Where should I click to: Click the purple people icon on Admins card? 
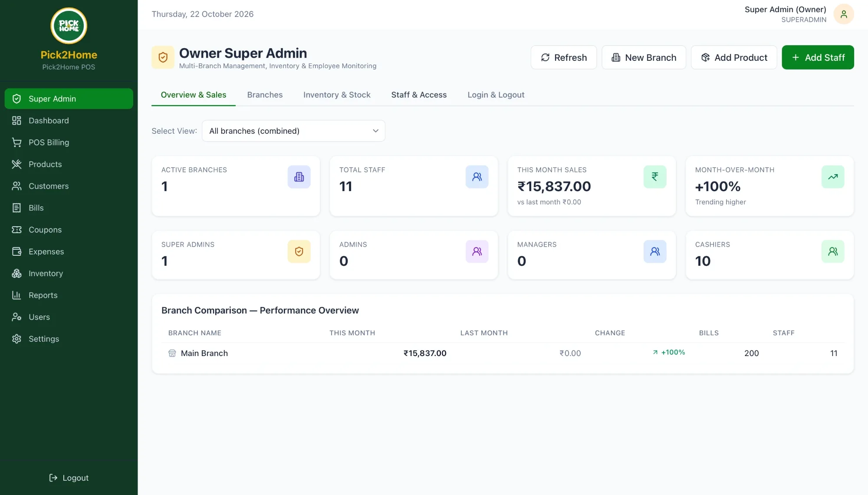(477, 251)
